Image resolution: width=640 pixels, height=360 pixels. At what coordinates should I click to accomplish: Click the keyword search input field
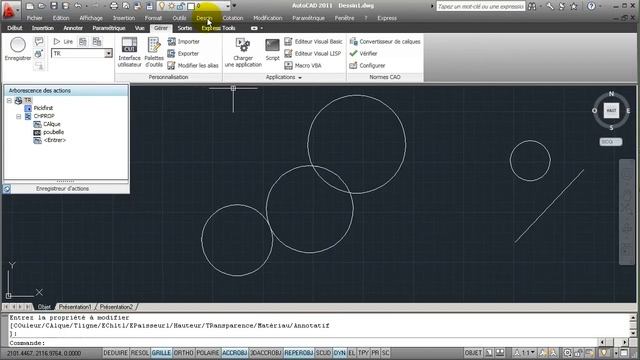coord(480,6)
